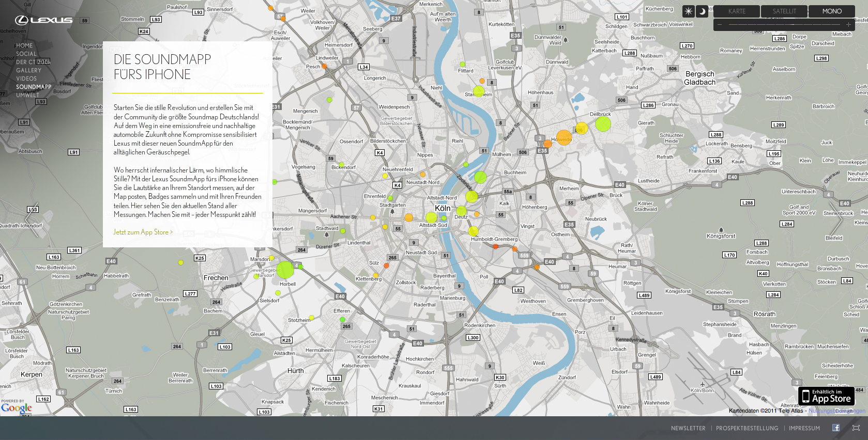Open DER CT 200h navigation item
This screenshot has width=868, height=440.
pos(33,62)
